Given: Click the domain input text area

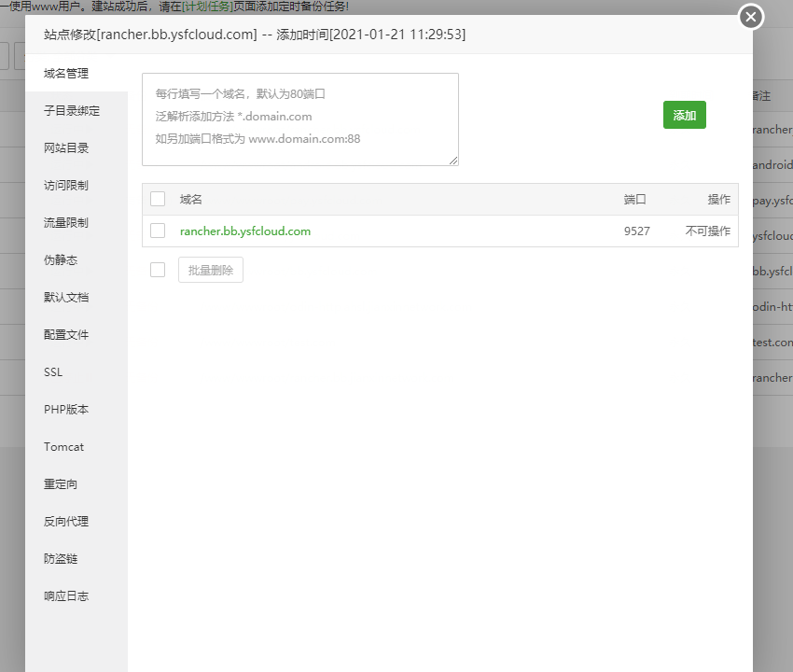Looking at the screenshot, I should [x=299, y=119].
